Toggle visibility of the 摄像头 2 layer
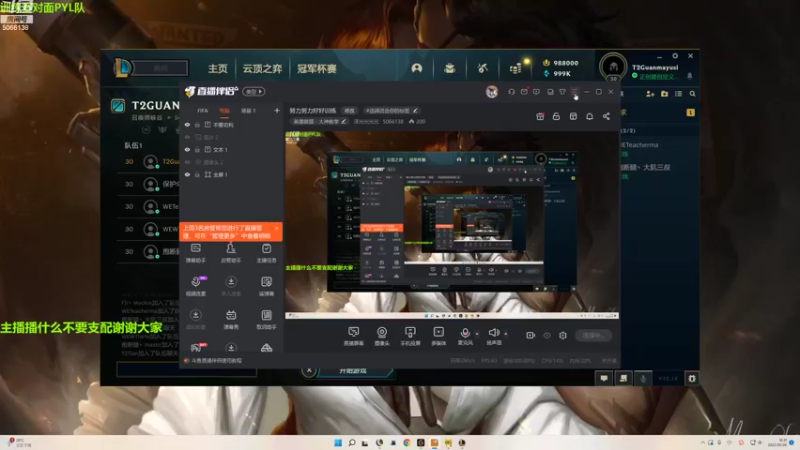This screenshot has height=450, width=800. coord(187,162)
